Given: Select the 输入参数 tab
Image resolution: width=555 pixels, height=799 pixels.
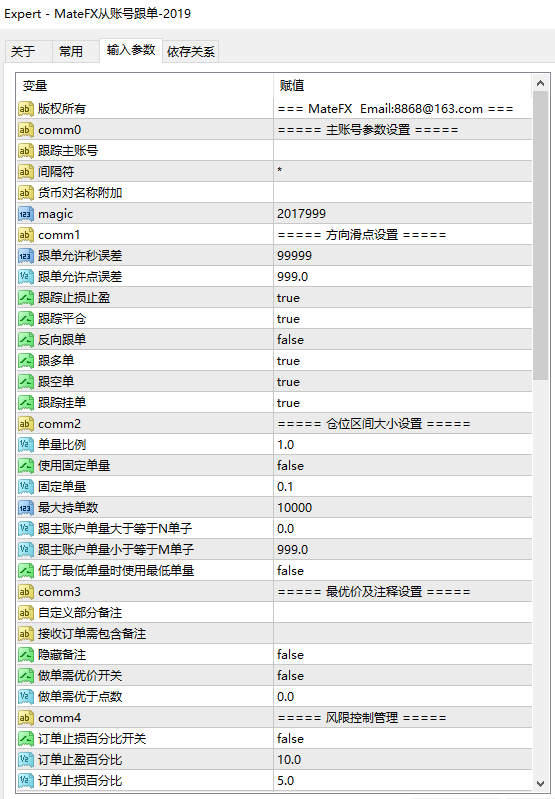Looking at the screenshot, I should click(131, 50).
